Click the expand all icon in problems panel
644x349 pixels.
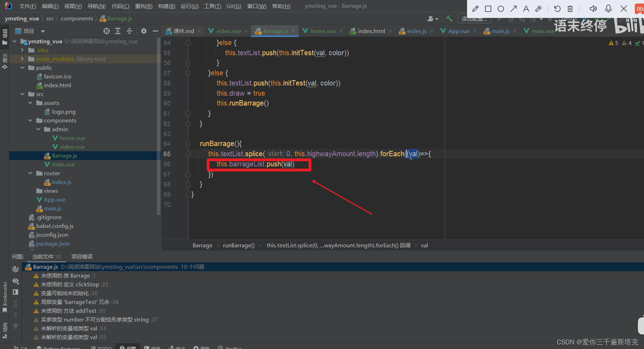point(15,303)
